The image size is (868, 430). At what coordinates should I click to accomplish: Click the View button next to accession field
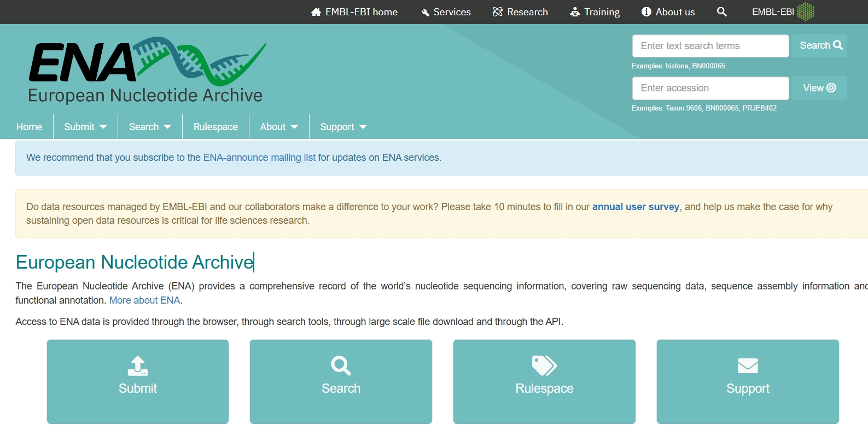819,88
